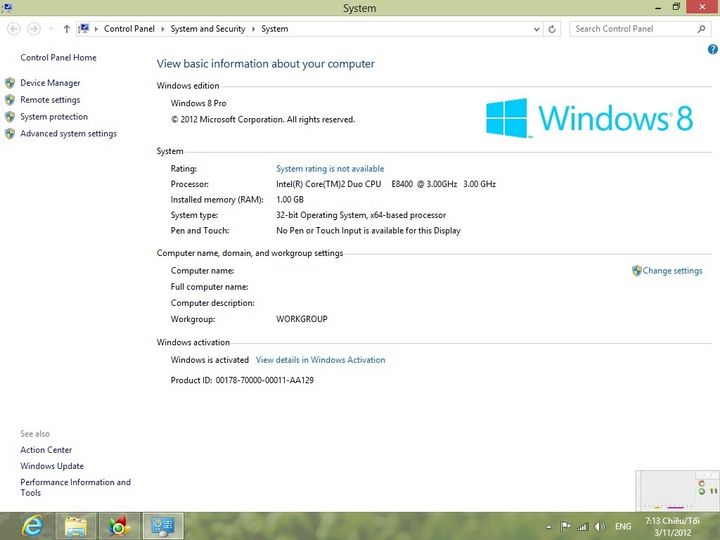Open Remote settings
The width and height of the screenshot is (720, 540).
pos(50,100)
